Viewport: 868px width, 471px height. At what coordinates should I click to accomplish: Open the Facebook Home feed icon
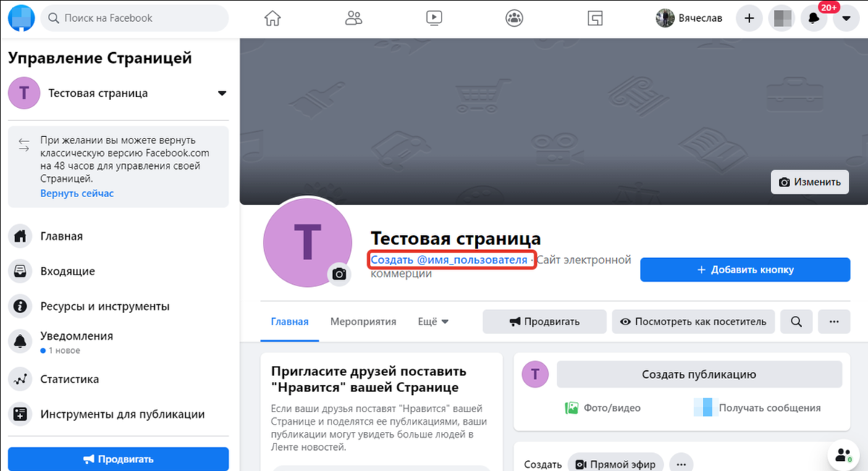pyautogui.click(x=272, y=18)
